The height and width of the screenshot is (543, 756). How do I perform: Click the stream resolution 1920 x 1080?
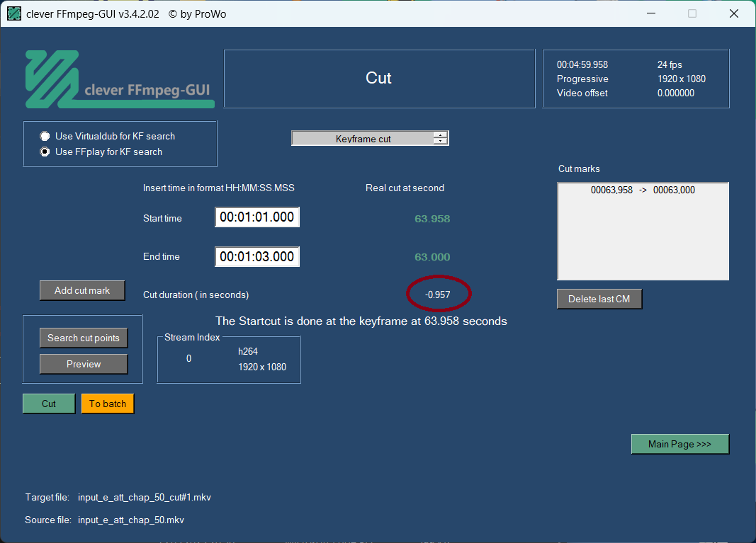pyautogui.click(x=262, y=367)
